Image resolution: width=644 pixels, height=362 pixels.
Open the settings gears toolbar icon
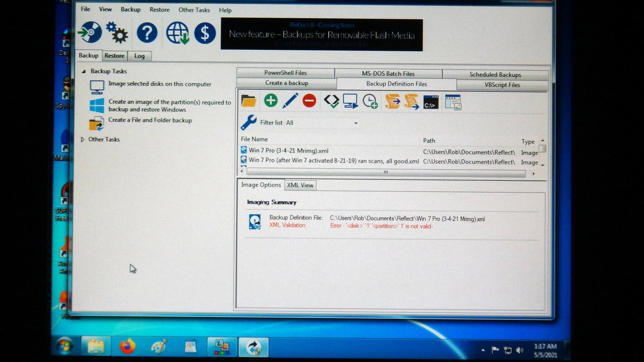click(x=117, y=33)
